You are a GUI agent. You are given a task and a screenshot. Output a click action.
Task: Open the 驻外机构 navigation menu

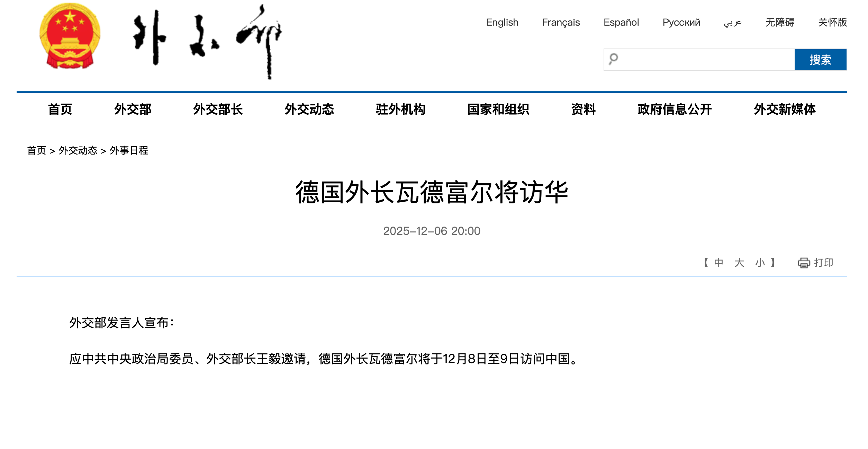[x=400, y=109]
